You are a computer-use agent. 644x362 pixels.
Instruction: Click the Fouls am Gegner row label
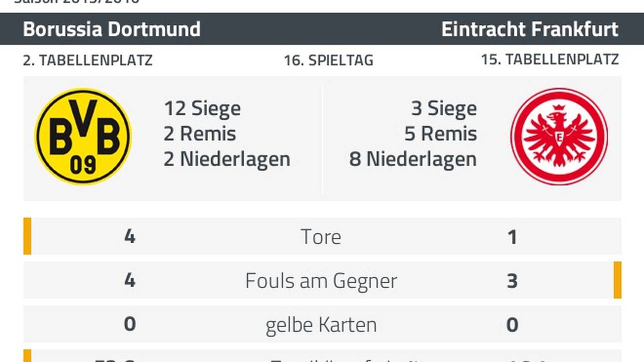coord(321,281)
